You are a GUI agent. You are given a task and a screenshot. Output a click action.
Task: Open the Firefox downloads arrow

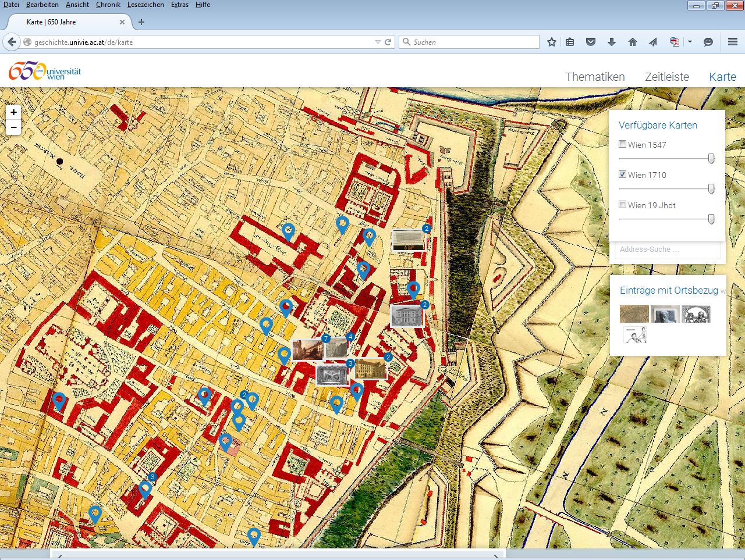[611, 42]
